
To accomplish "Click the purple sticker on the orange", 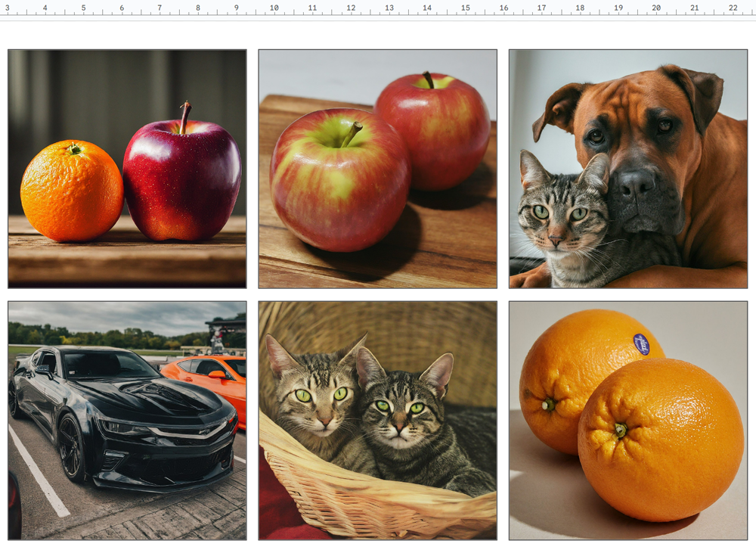I will click(641, 344).
